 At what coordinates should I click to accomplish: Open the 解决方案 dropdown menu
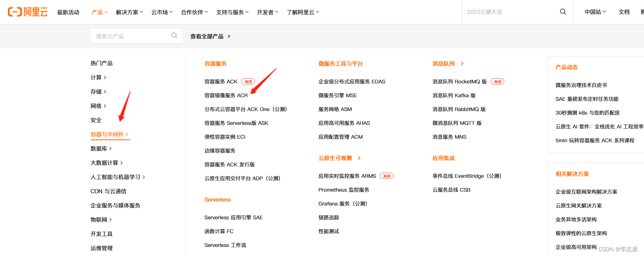pos(129,12)
